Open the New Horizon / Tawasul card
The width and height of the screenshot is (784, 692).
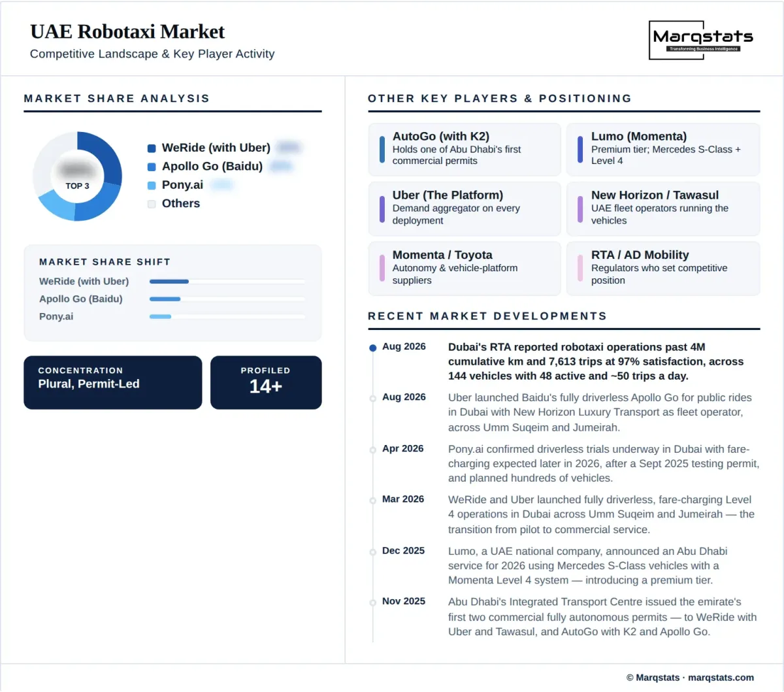tap(663, 208)
